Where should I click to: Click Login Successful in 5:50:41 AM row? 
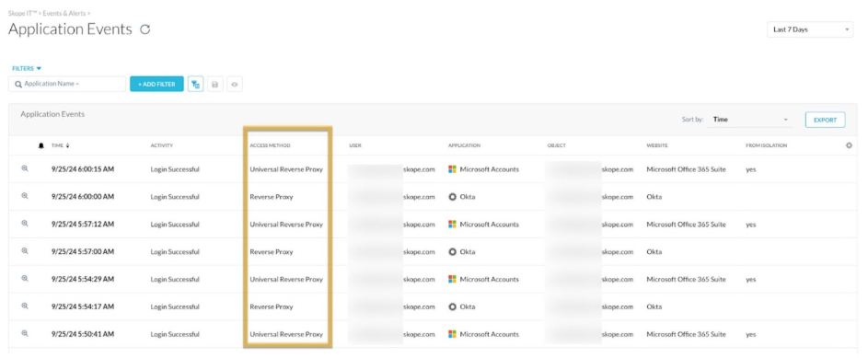coord(175,334)
